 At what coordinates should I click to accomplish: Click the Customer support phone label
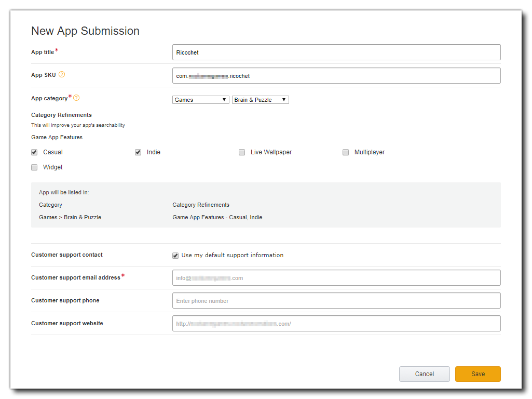[x=65, y=300]
